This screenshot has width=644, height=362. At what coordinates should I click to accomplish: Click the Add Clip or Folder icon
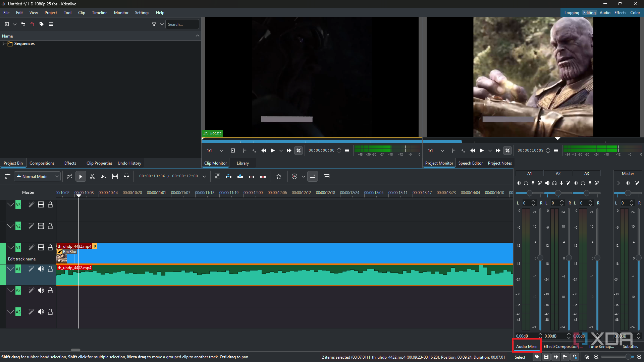7,24
